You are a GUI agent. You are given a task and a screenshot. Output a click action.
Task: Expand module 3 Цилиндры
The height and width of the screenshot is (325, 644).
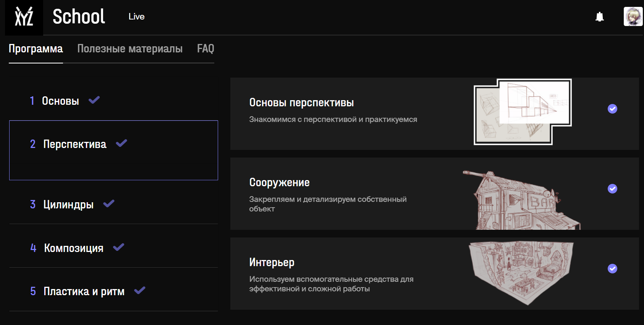pyautogui.click(x=68, y=205)
